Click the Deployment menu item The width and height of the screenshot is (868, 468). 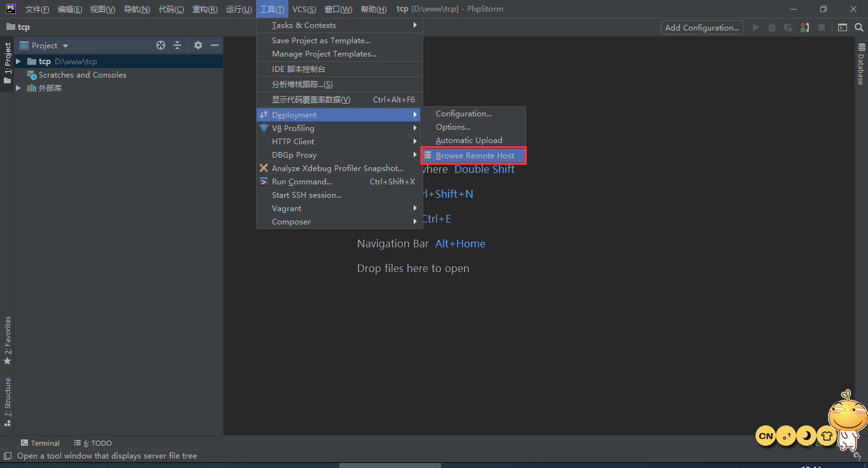339,115
